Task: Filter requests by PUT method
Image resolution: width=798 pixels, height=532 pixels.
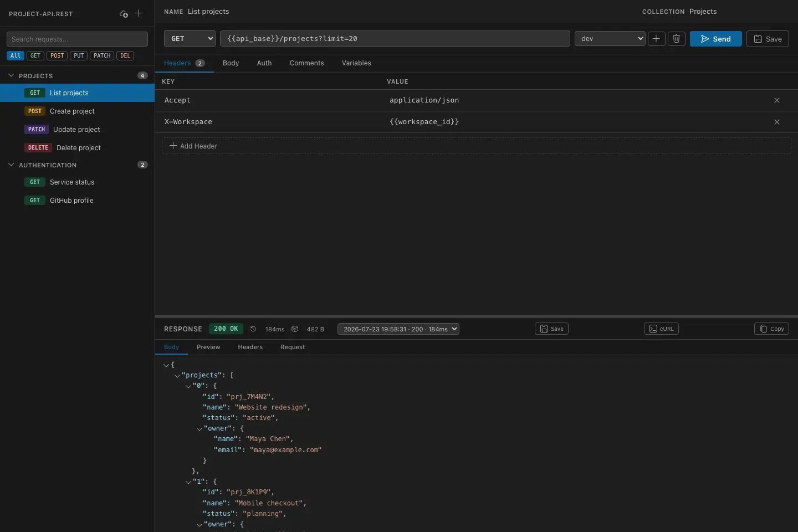Action: [x=79, y=55]
